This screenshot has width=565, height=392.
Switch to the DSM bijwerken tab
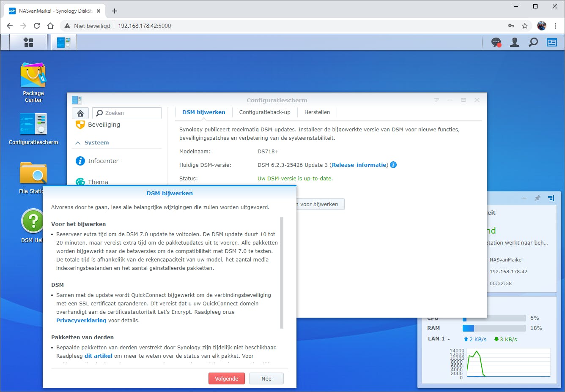[x=204, y=112]
